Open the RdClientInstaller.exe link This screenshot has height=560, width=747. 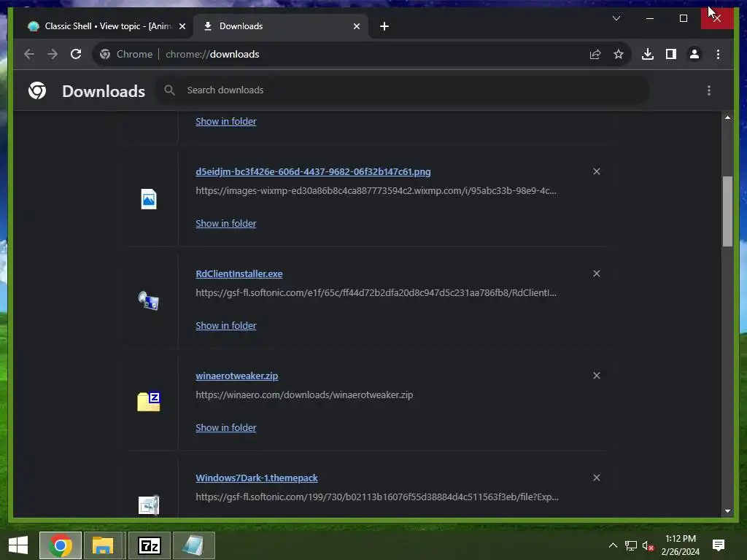click(239, 274)
